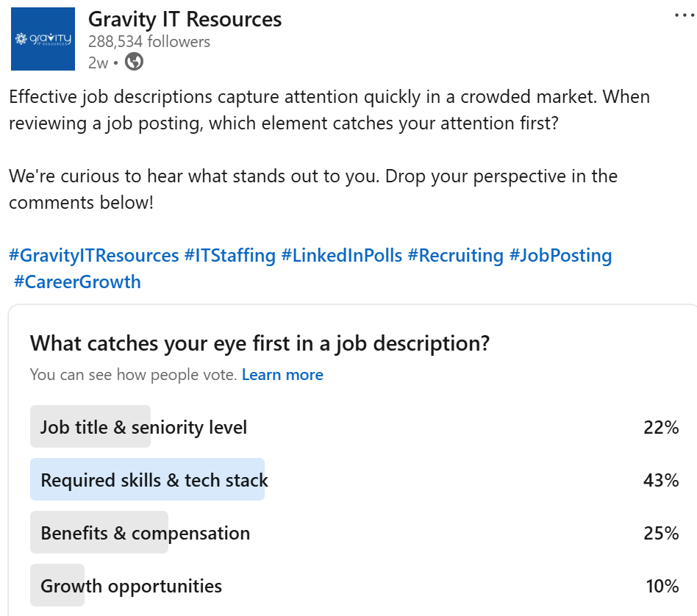Open Gravity IT Resources company name link
This screenshot has width=697, height=616.
[185, 19]
